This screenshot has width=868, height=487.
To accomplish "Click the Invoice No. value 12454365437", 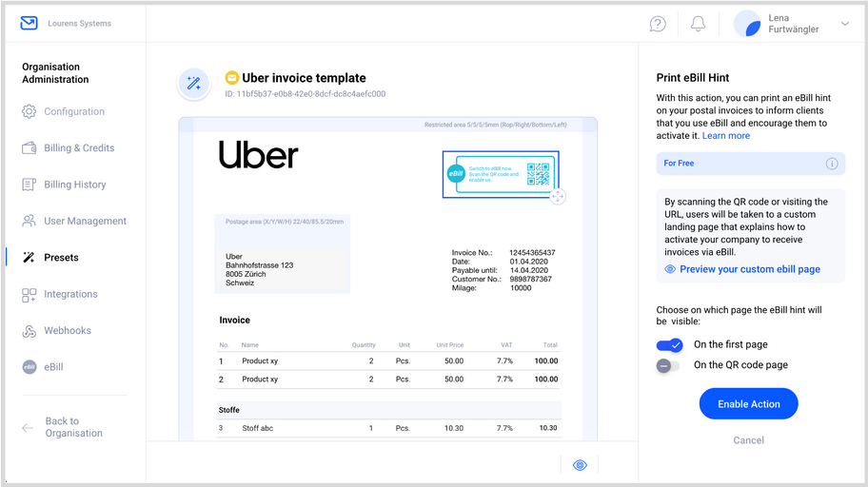I will pos(532,252).
